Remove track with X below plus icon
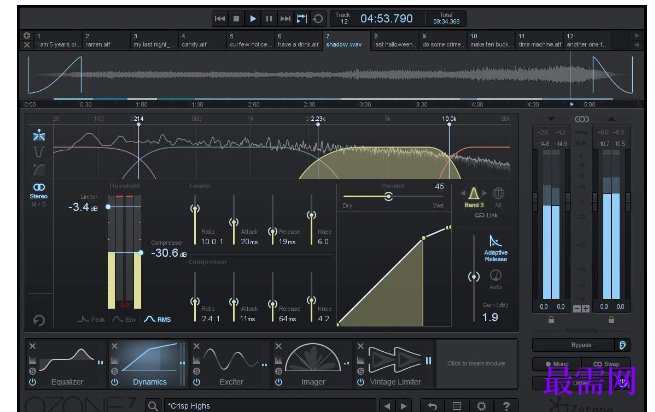Viewport: 655px width, 412px height. [27, 45]
